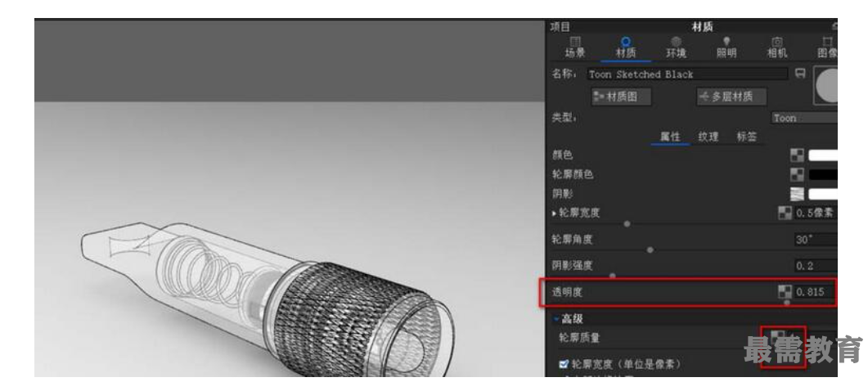Click the 0.5像素 contour width value
Viewport: 868px width, 382px height.
click(816, 213)
